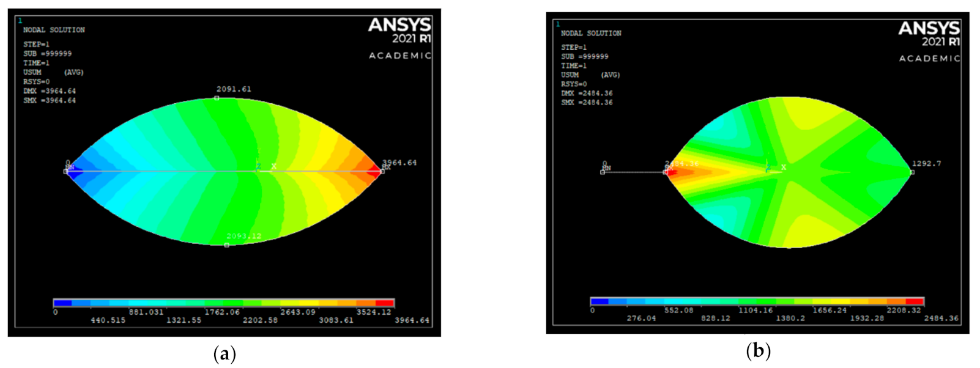The width and height of the screenshot is (980, 368).
Task: Click legend value 1380.2
Action: pos(790,318)
